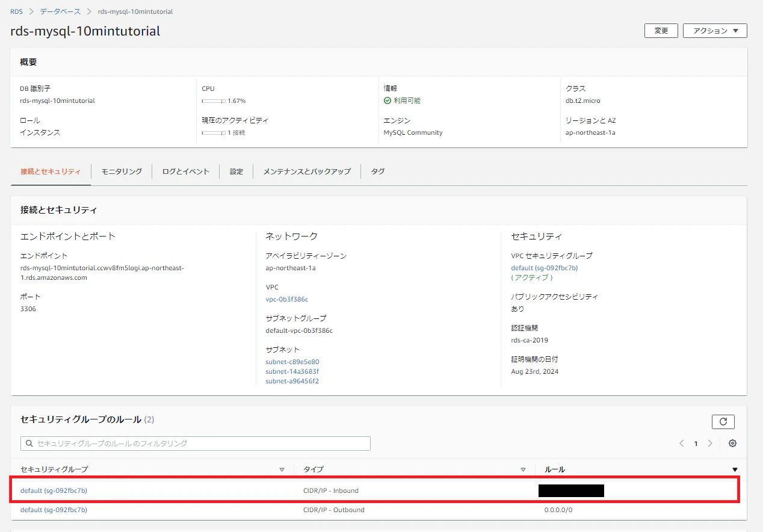The image size is (763, 532).
Task: Go to データベース breadcrumb link
Action: tap(60, 11)
